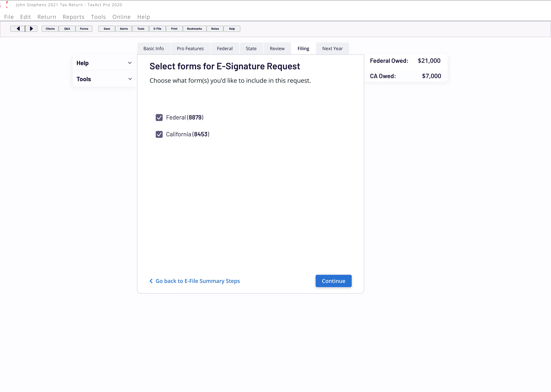Open the Edit menu
551x392 pixels.
(26, 17)
